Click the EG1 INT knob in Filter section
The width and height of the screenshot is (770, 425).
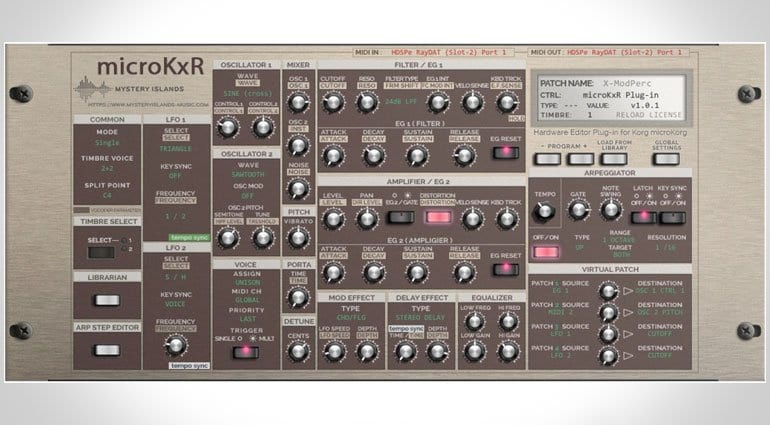[438, 102]
